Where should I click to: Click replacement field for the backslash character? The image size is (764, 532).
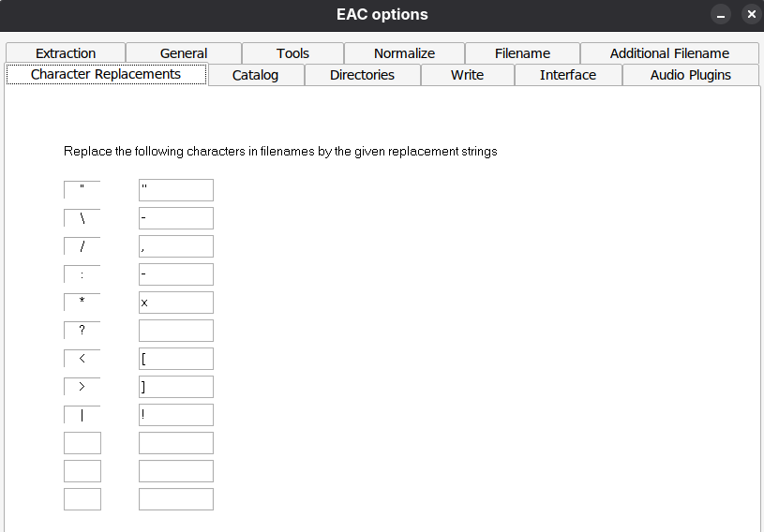(176, 218)
